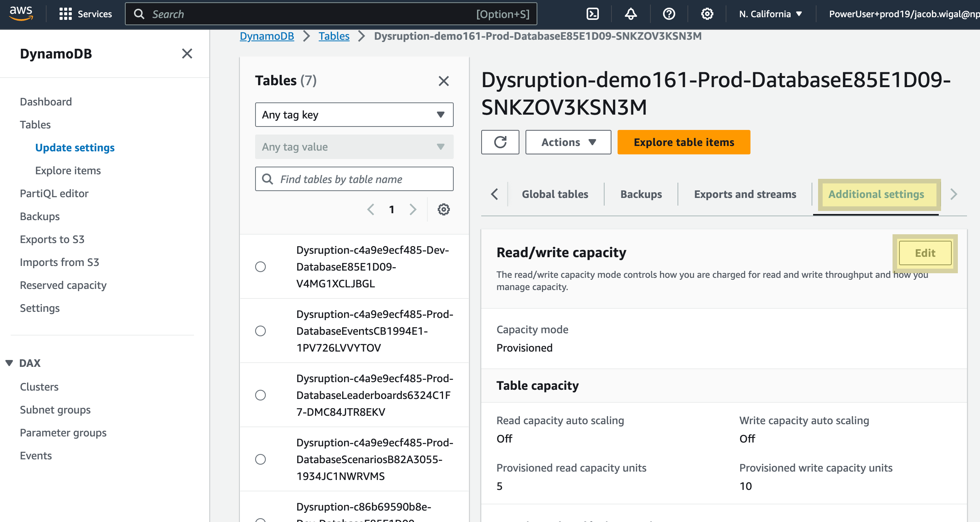This screenshot has width=980, height=522.
Task: Open DAX Clusters
Action: (39, 387)
